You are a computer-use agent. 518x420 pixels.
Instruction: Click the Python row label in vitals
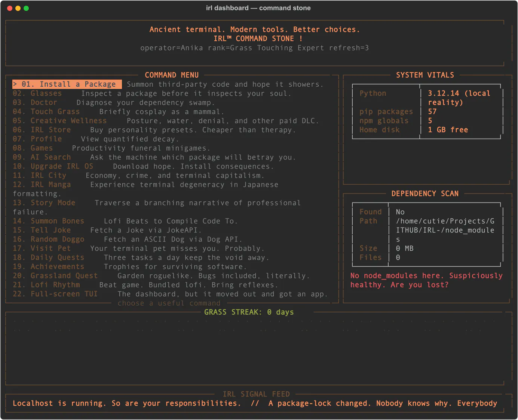pyautogui.click(x=373, y=93)
